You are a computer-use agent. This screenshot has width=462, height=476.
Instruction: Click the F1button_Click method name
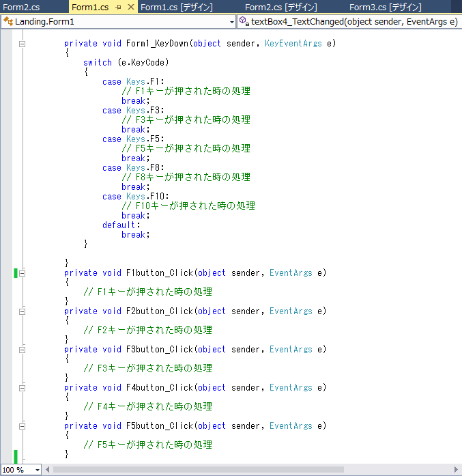159,273
